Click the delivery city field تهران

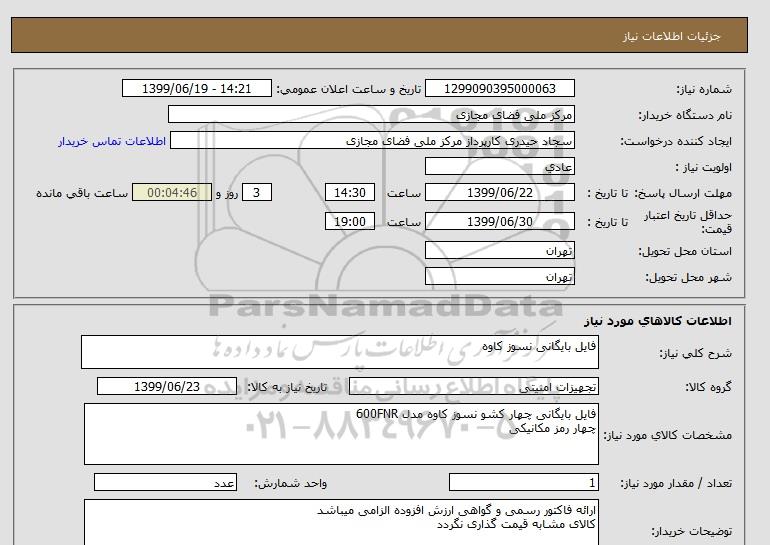(499, 276)
